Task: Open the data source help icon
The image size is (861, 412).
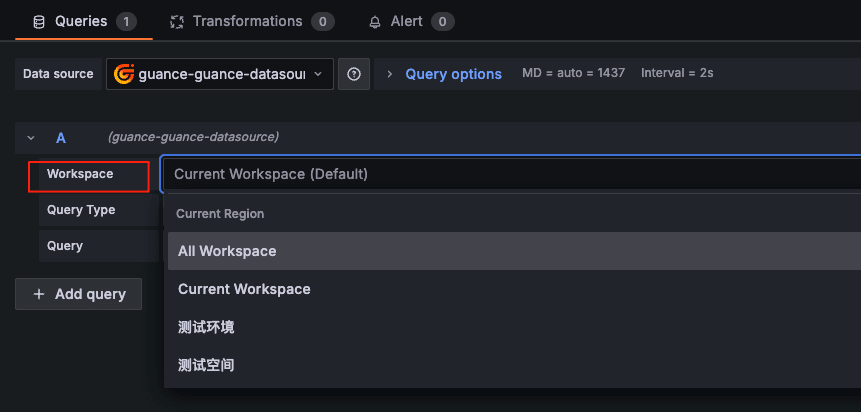Action: click(x=354, y=74)
